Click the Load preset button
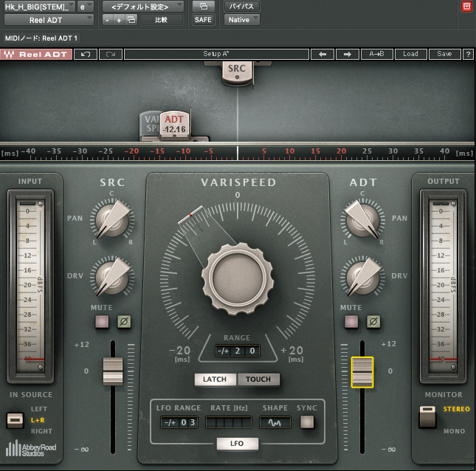The height and width of the screenshot is (471, 476). point(411,55)
